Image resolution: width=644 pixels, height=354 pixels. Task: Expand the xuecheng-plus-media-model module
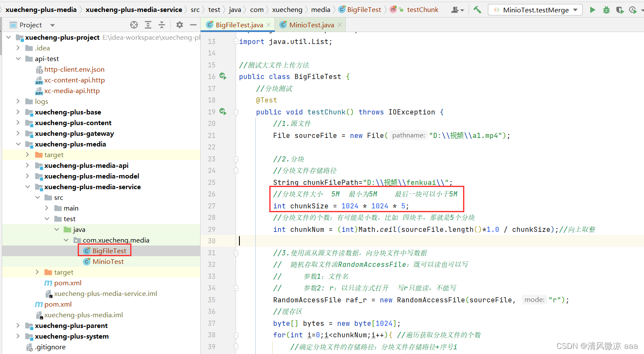tap(27, 176)
